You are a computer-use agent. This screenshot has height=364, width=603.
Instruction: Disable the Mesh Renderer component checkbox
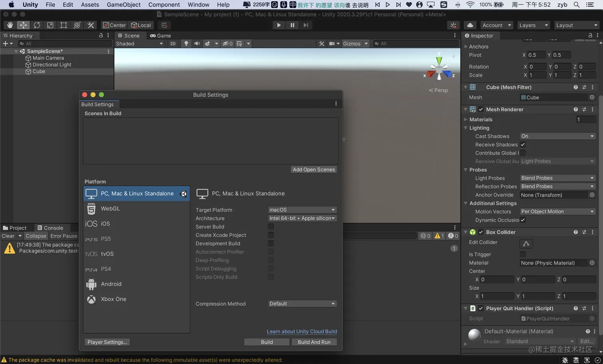481,109
